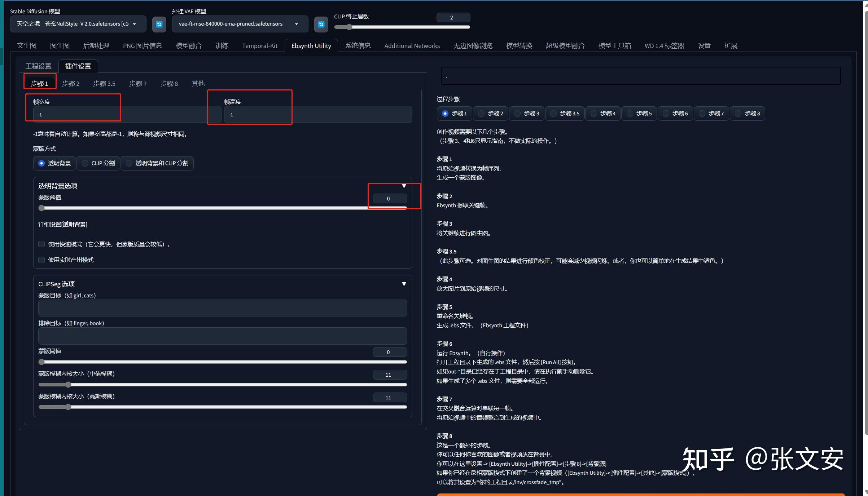Open the 步骤7 settings tab
Screen dimensions: 868x496
(138, 83)
